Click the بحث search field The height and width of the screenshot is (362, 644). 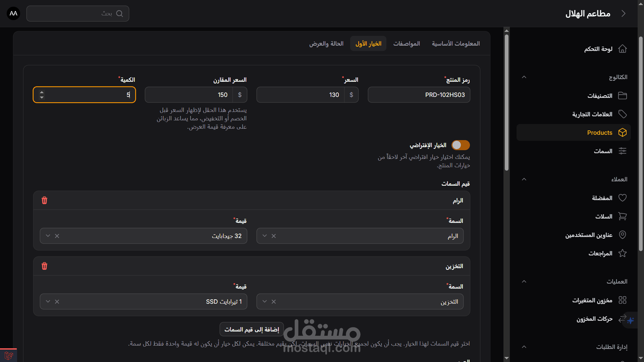(x=78, y=13)
